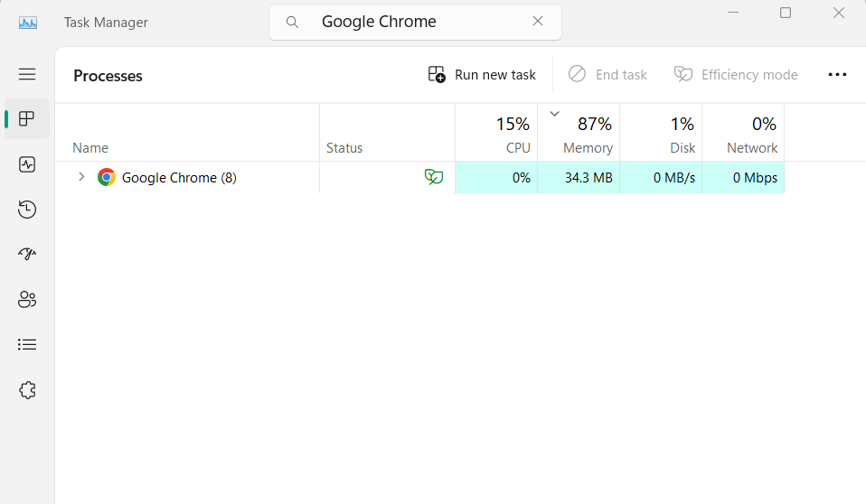Expand the Google Chrome process group

click(81, 177)
